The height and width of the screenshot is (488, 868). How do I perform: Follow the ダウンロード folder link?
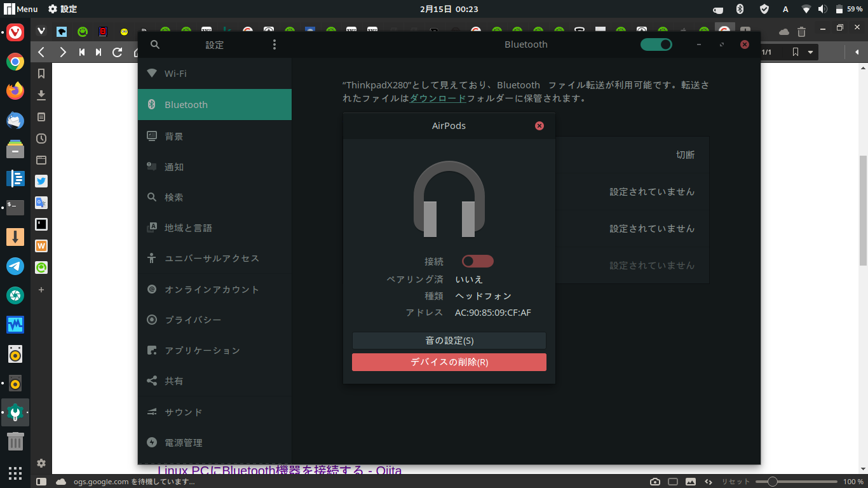point(438,98)
